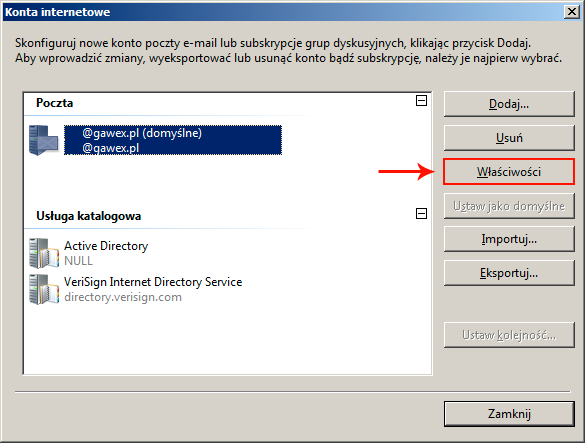Select the Active Directory entry
The width and height of the screenshot is (585, 443).
tap(106, 253)
